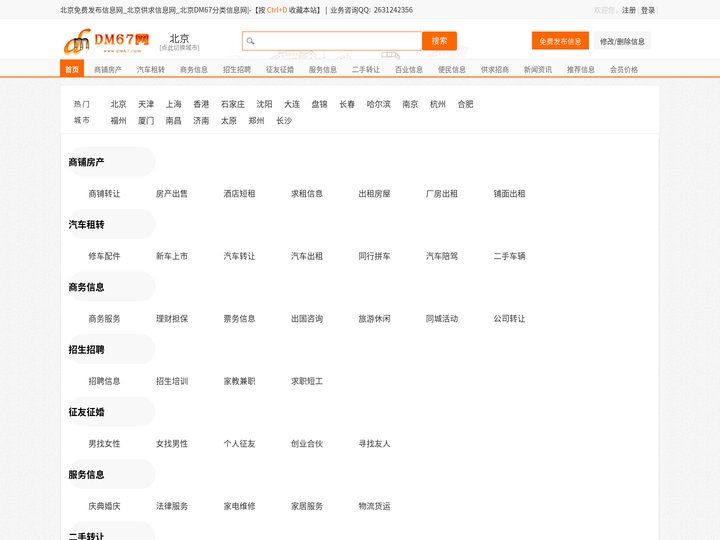Click the 汽车租转 category heading
The width and height of the screenshot is (720, 540).
click(86, 225)
